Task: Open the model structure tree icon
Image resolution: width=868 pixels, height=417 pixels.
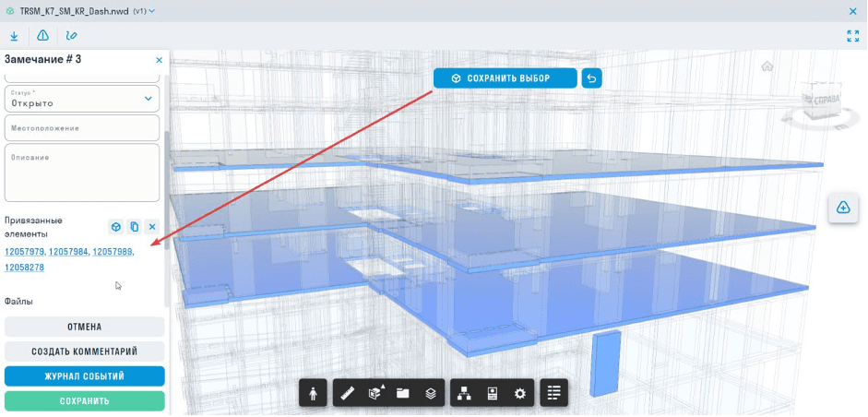Action: point(465,393)
